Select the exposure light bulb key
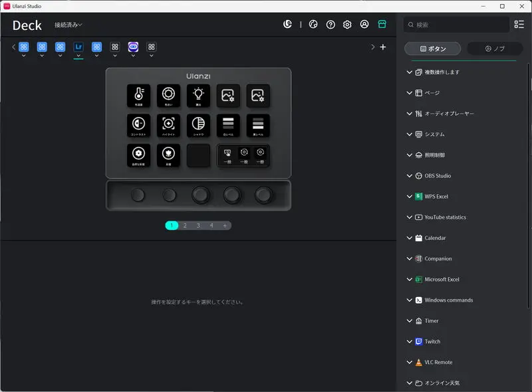 198,95
